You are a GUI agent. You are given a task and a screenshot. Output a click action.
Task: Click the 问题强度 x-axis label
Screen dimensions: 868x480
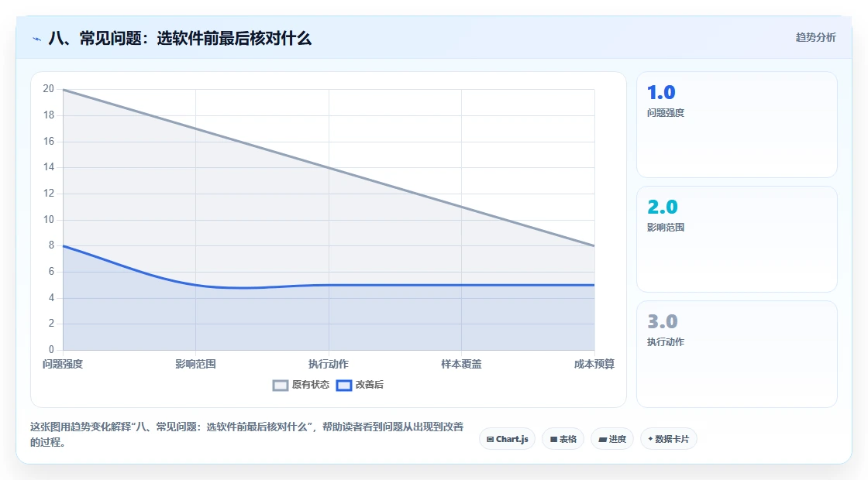63,364
